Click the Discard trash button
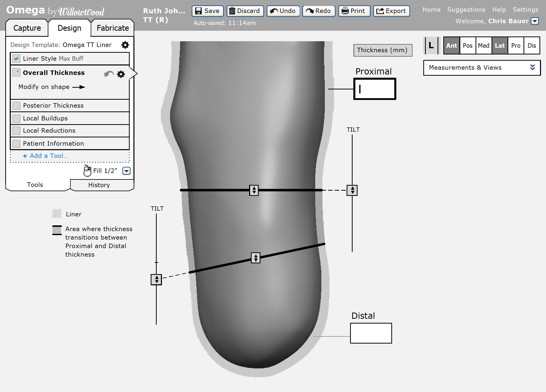Image resolution: width=546 pixels, height=392 pixels. [245, 11]
